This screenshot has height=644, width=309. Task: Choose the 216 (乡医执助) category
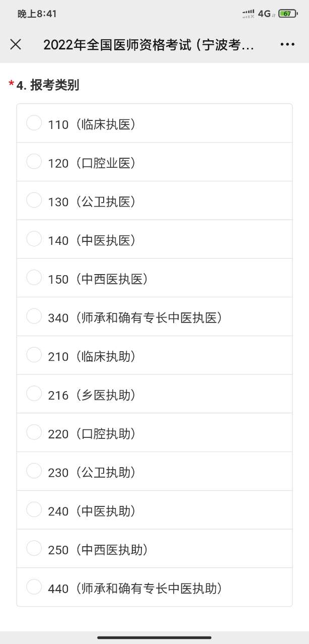coord(34,394)
